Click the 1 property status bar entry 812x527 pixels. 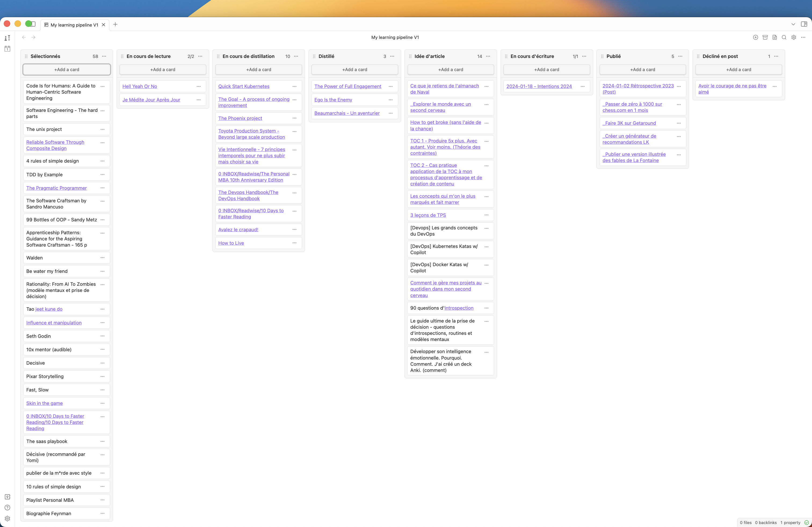click(x=790, y=522)
